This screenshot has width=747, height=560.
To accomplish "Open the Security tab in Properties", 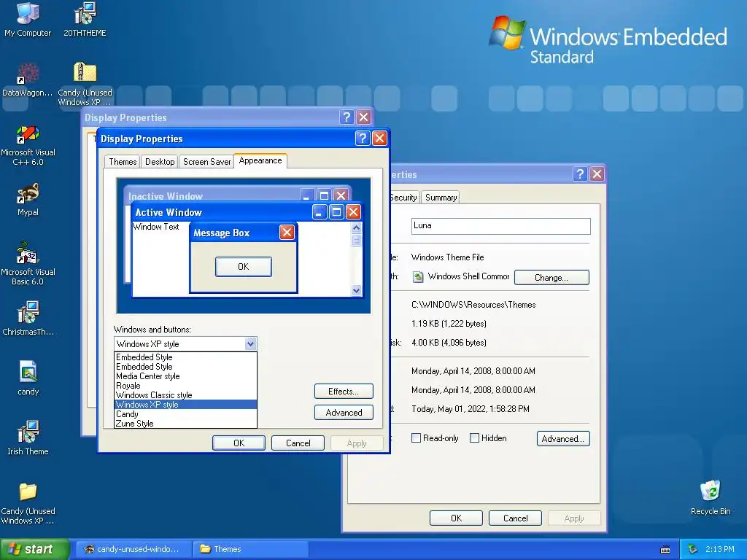I will click(x=404, y=198).
